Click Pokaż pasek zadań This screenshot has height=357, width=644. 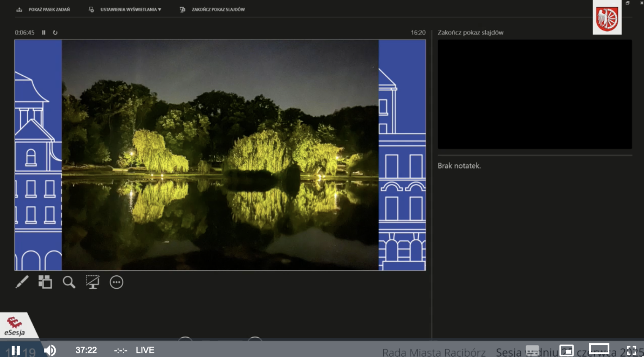(x=48, y=10)
